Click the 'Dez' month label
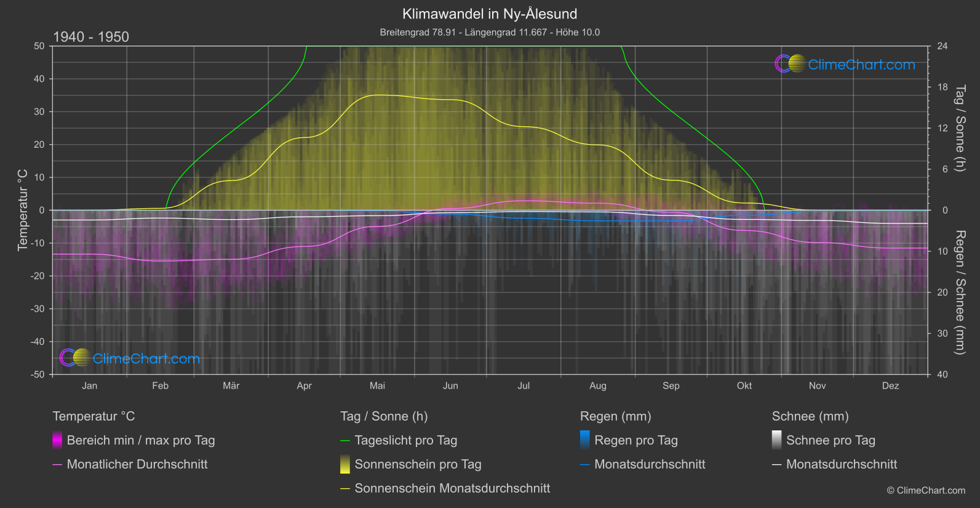980x508 pixels. click(x=891, y=385)
